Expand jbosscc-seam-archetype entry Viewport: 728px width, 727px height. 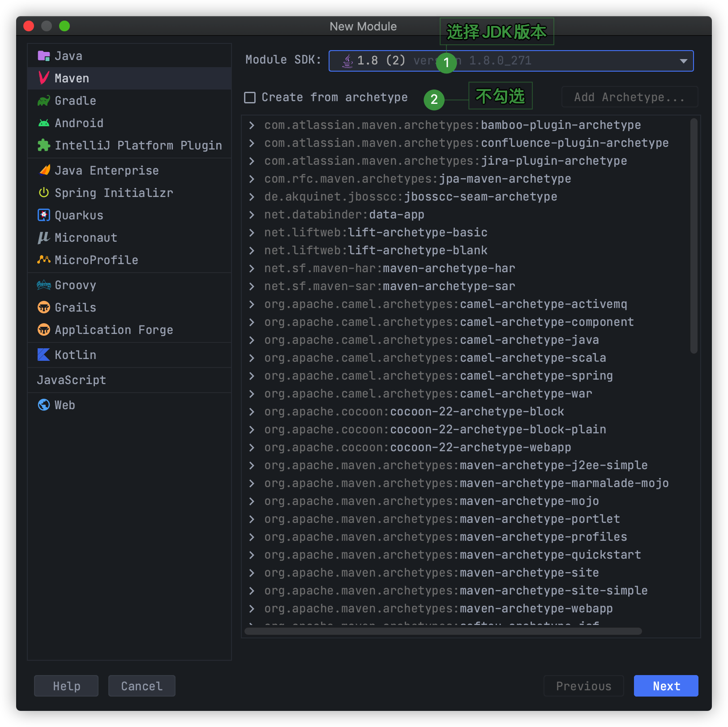tap(252, 197)
